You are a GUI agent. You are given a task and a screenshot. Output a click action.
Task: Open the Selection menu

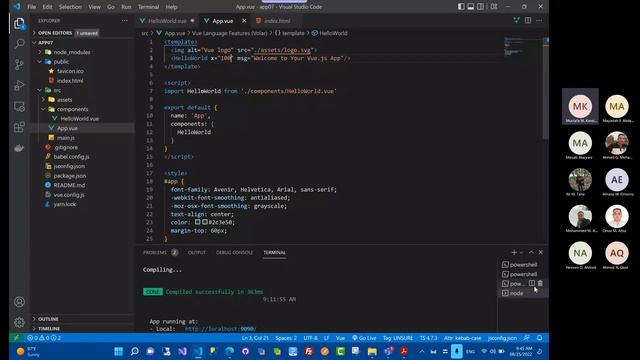[x=70, y=7]
